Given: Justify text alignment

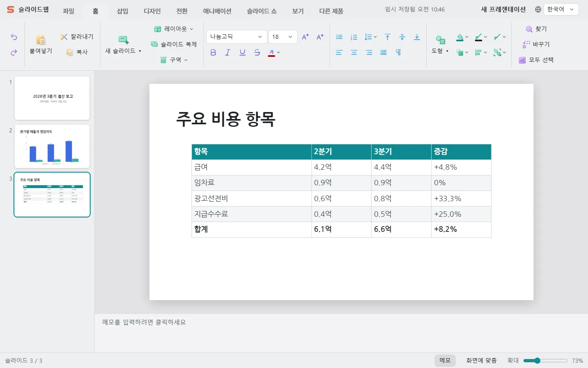Looking at the screenshot, I should click(383, 52).
